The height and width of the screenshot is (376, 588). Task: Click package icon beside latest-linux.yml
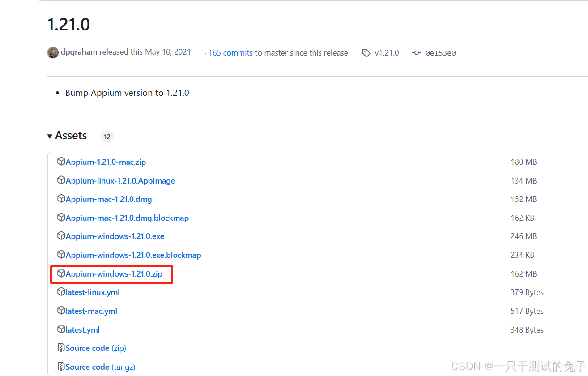61,292
